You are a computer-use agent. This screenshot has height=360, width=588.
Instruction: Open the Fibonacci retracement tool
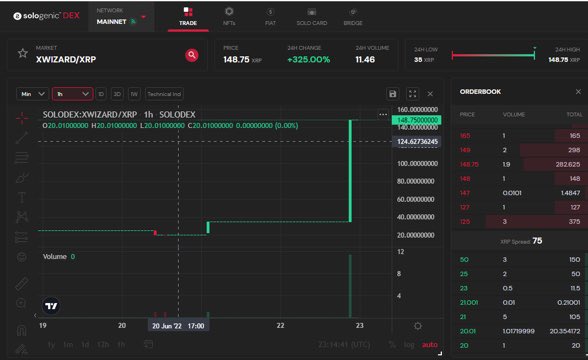22,158
